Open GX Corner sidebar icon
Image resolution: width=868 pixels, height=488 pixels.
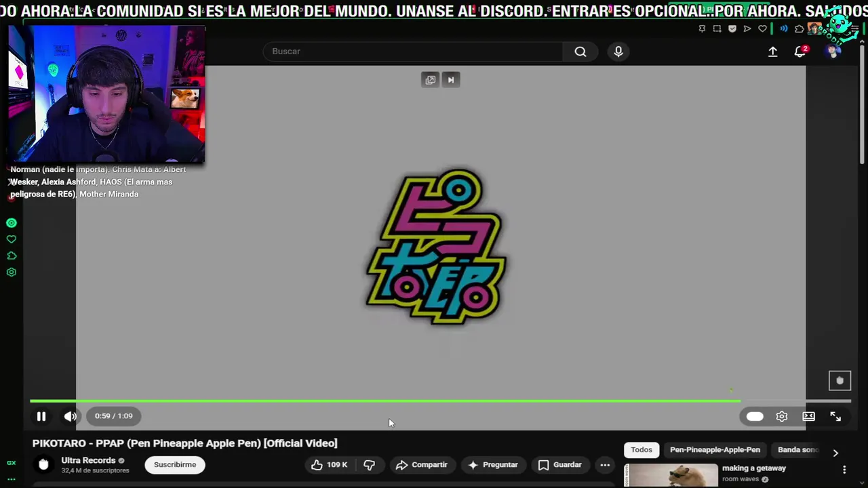tap(12, 463)
